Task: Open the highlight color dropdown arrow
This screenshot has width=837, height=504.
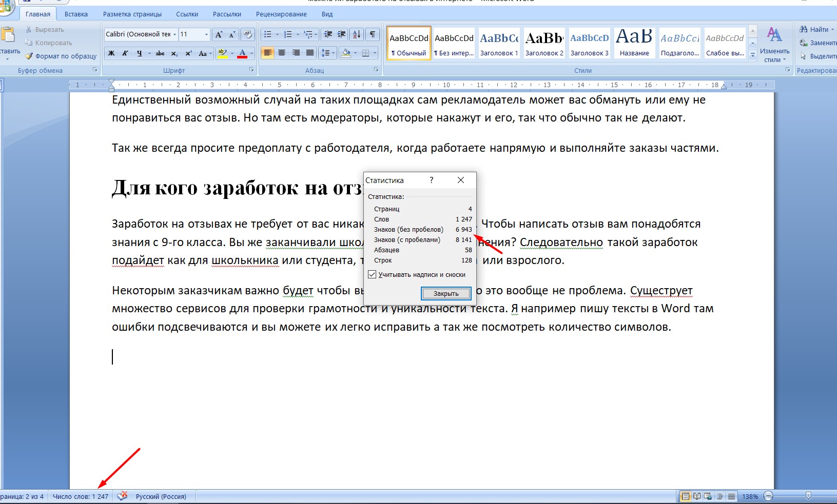Action: (231, 53)
